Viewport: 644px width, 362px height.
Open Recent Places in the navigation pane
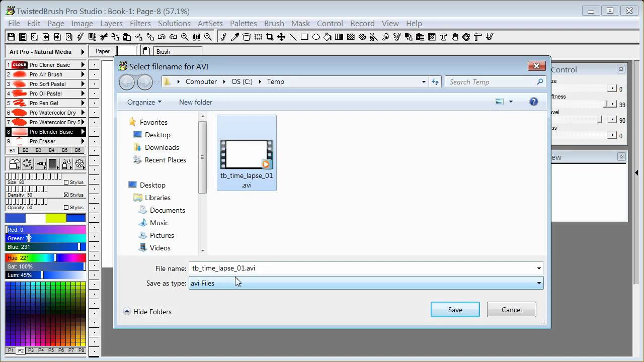(x=166, y=160)
